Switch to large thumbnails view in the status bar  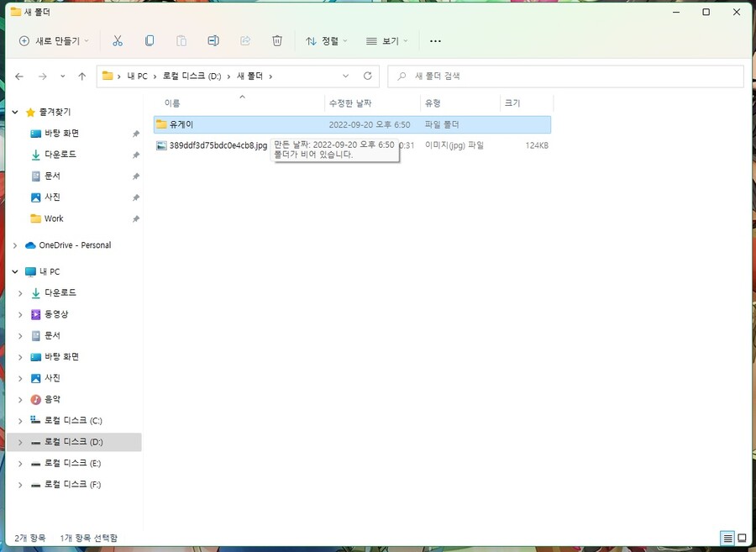pos(742,538)
